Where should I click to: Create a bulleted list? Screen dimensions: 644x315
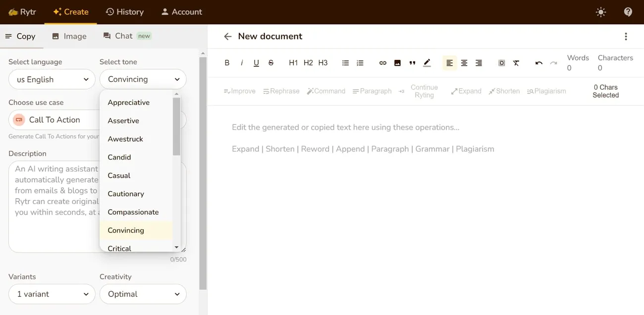345,63
